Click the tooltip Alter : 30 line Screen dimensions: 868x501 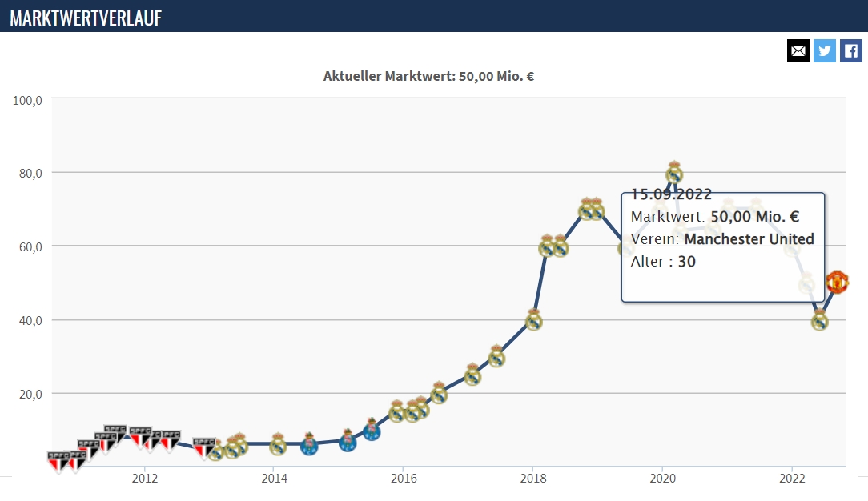coord(663,262)
